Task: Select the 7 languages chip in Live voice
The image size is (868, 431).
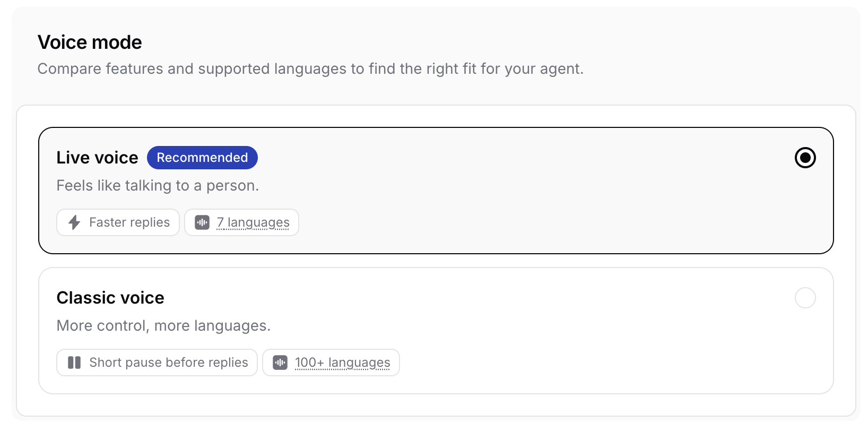Action: 241,222
